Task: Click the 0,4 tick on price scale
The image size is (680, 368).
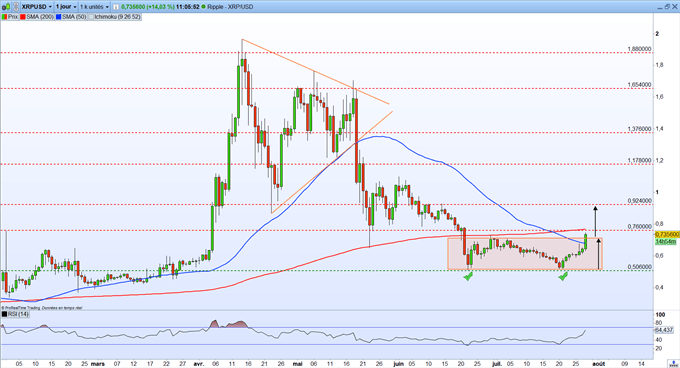Action: click(x=659, y=287)
